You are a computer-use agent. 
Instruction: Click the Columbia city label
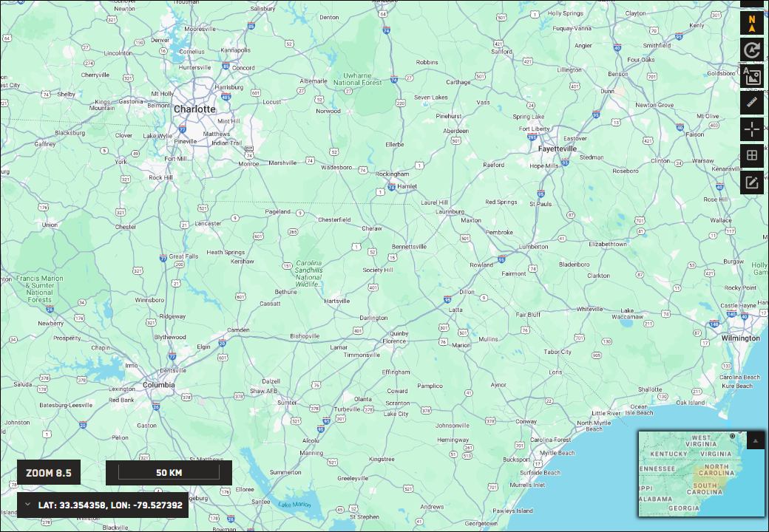click(x=158, y=385)
